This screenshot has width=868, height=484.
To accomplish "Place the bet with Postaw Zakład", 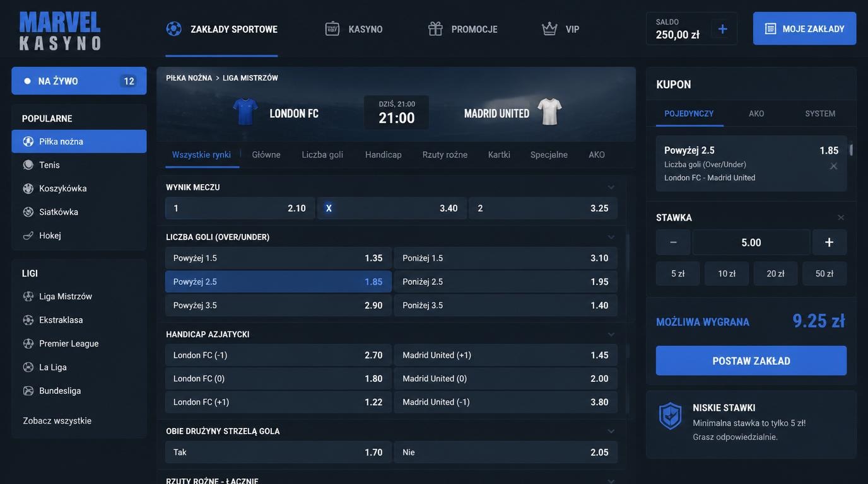I will 751,360.
